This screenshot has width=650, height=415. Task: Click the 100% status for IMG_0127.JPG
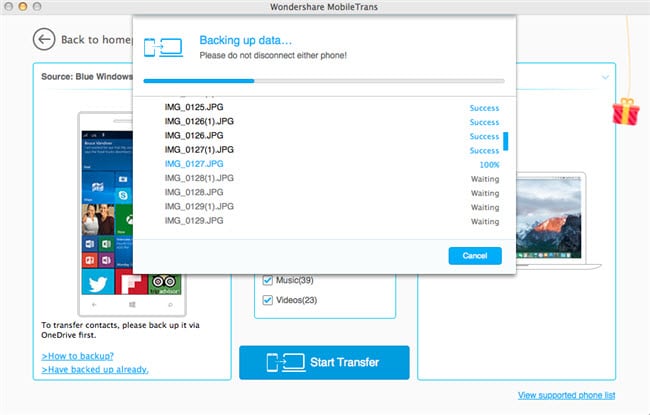coord(489,165)
